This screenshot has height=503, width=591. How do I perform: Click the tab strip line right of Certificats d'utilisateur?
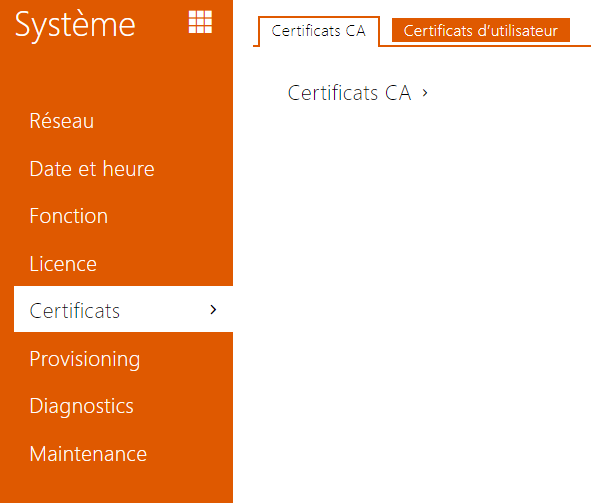pos(580,46)
